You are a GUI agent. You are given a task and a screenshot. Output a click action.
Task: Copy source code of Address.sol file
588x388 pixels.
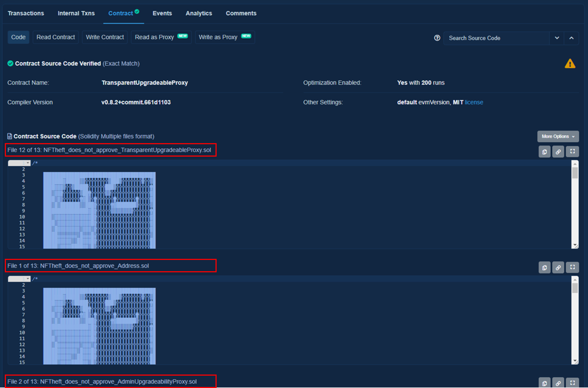pos(544,267)
